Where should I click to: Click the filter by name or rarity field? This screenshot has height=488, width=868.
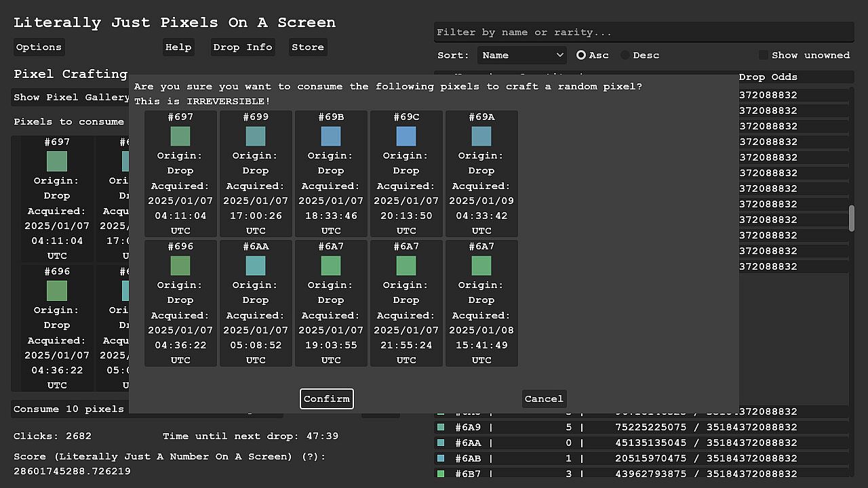[x=643, y=33]
